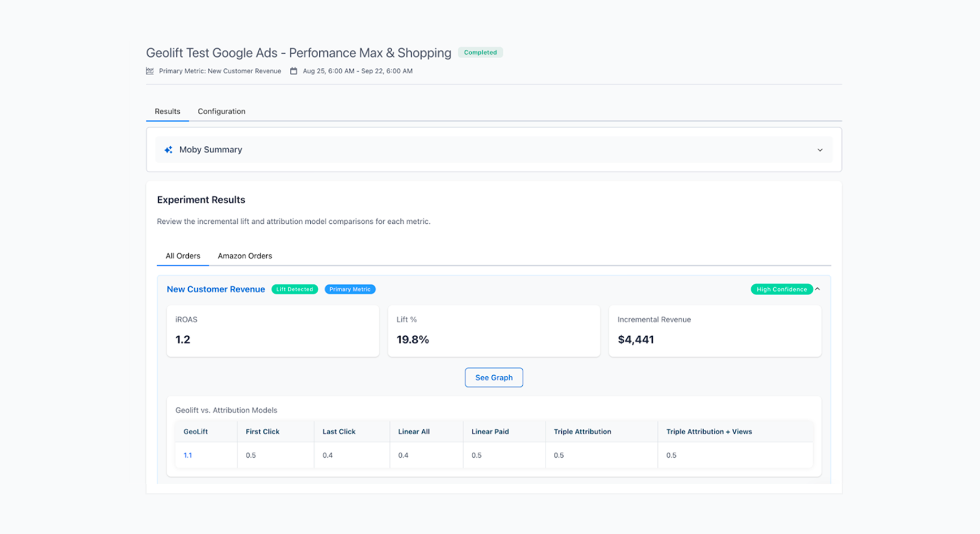Click the Moby Summary sparkle icon

tap(168, 150)
